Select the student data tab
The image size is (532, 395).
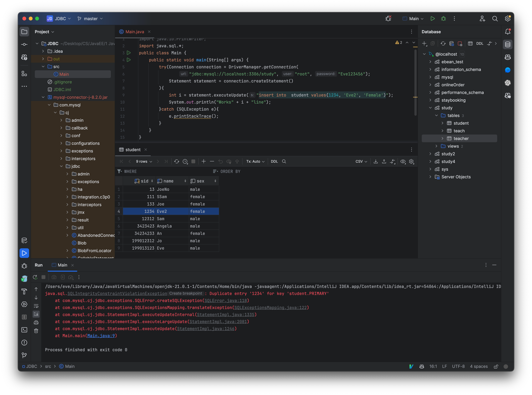(x=133, y=150)
